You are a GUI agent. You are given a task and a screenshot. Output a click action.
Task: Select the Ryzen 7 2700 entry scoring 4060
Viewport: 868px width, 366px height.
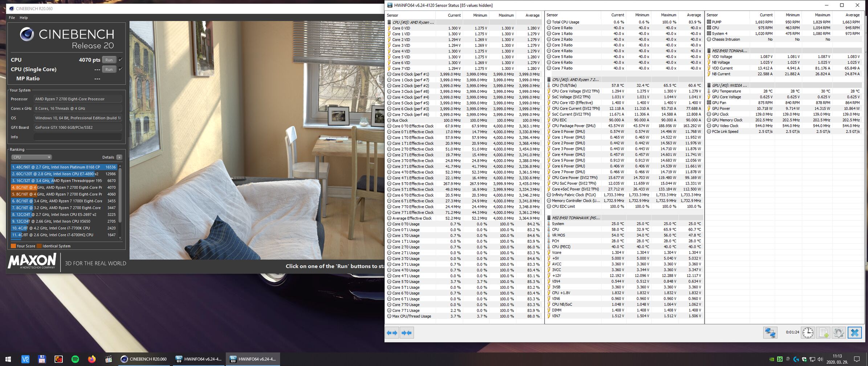[x=64, y=194]
